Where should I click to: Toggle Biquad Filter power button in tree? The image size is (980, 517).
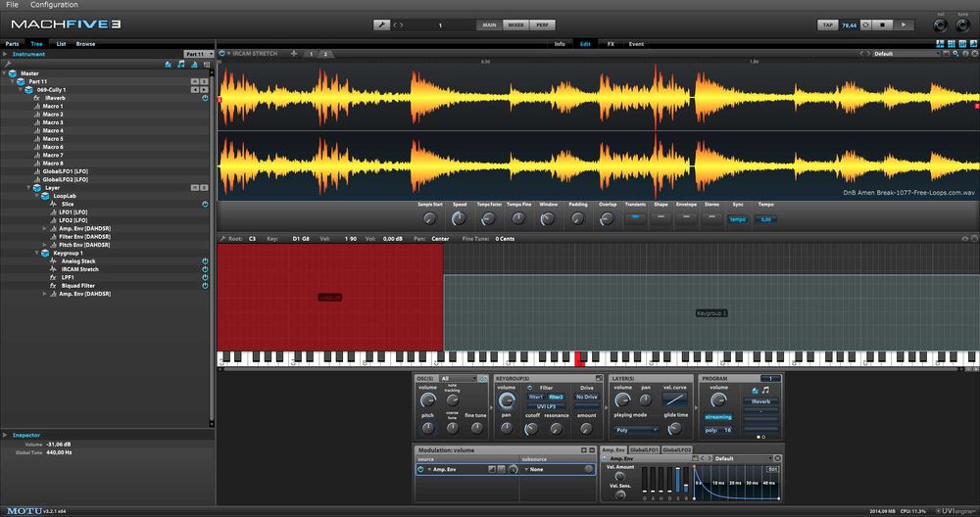205,285
